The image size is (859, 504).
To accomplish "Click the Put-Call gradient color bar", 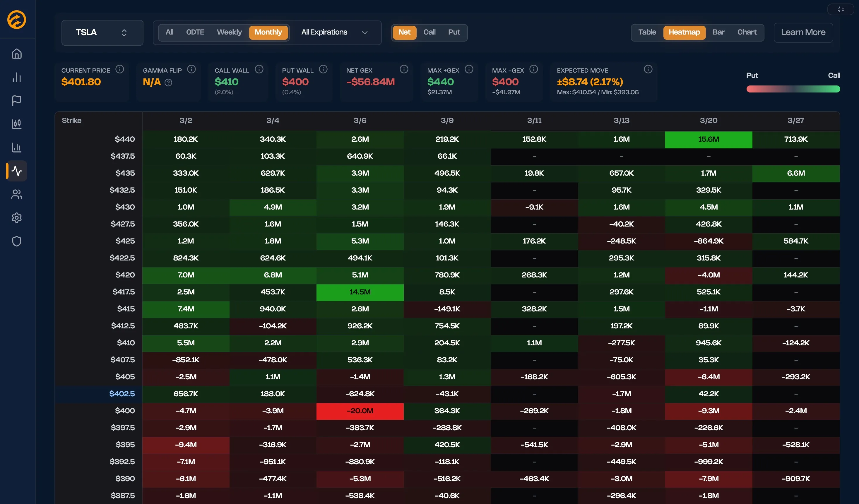I will point(793,89).
